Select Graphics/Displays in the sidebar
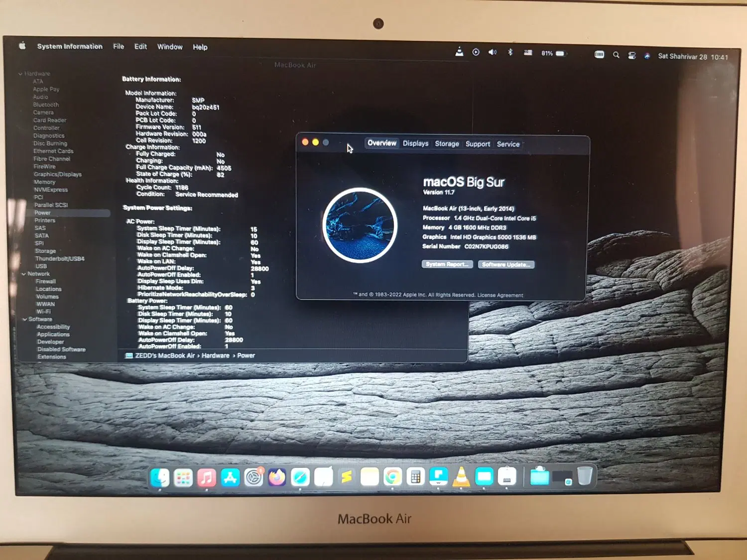The image size is (747, 560). point(58,174)
